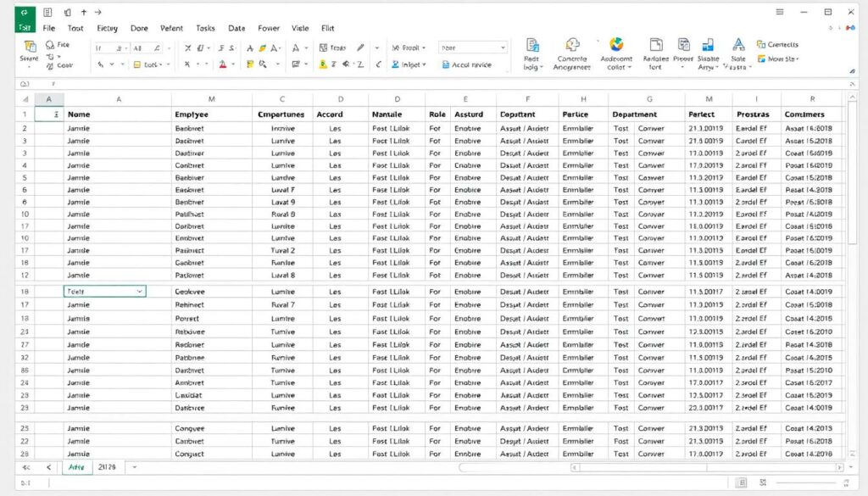This screenshot has height=496, width=868.
Task: Toggle the strikethrough S button
Action: coord(232,48)
